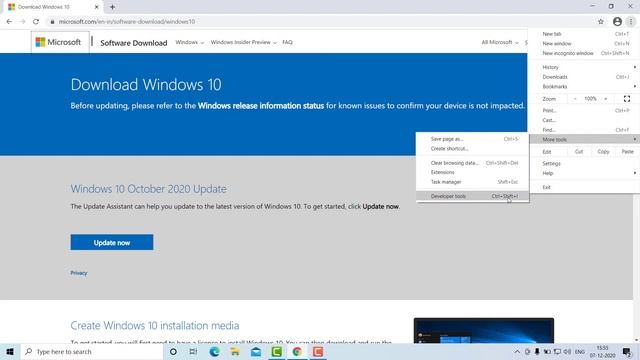This screenshot has width=640, height=360.
Task: Launch Microsoft Edge from taskbar
Action: click(214, 351)
